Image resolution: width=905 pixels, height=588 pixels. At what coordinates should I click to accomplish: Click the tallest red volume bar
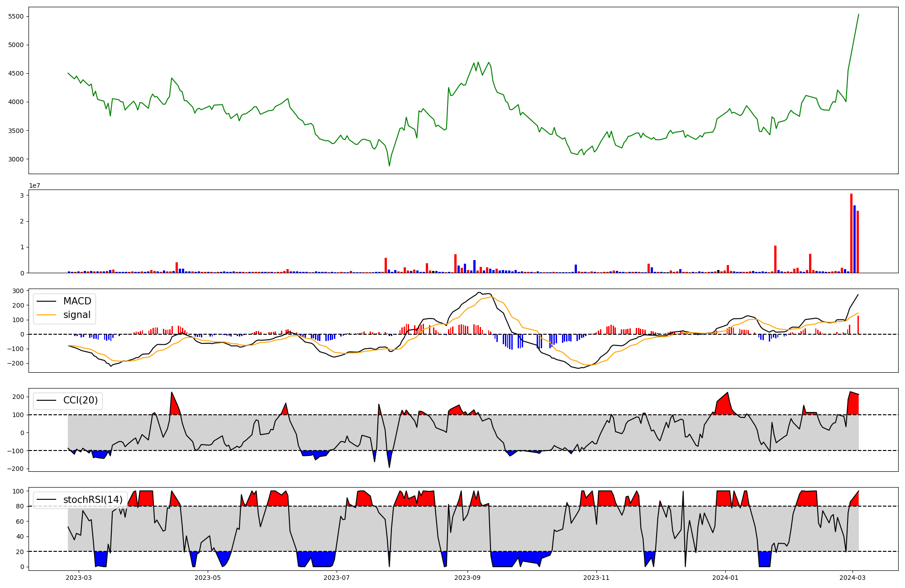(851, 233)
